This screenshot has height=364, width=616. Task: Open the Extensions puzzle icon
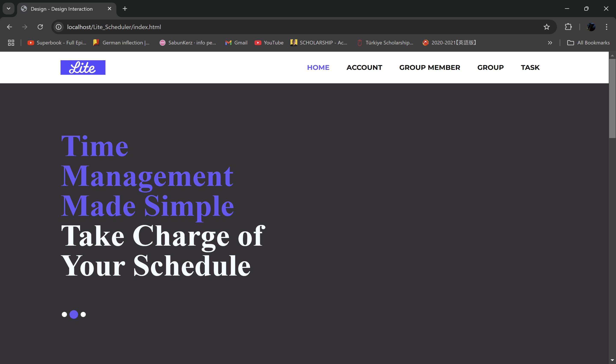click(568, 27)
